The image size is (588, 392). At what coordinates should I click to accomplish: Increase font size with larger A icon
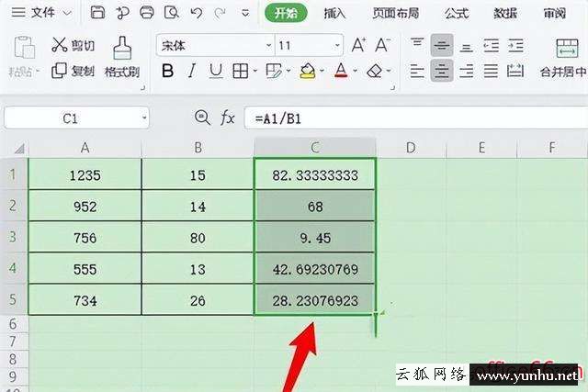coord(358,45)
